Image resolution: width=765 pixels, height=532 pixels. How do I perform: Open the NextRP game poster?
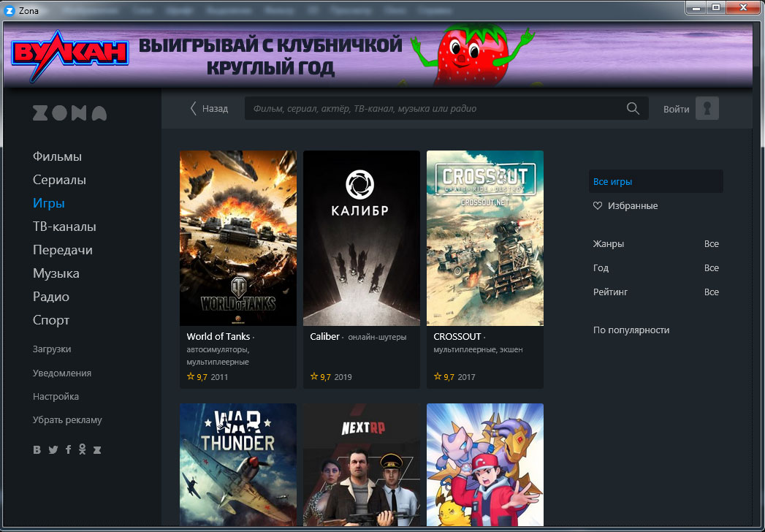(362, 465)
